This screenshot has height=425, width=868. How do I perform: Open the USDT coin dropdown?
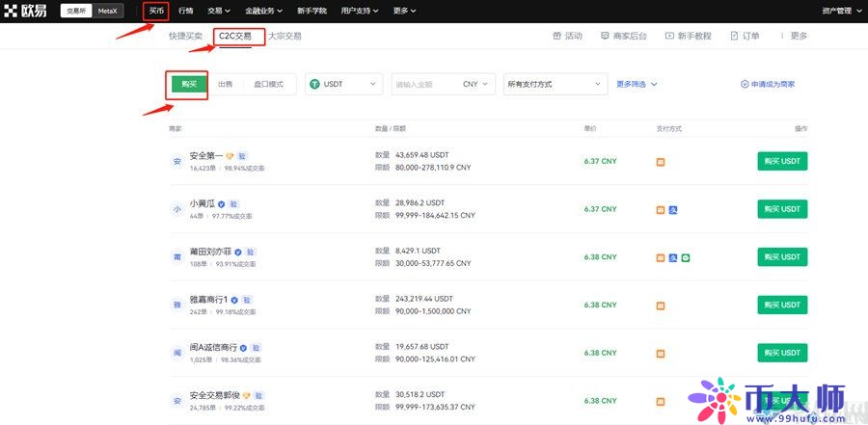343,84
